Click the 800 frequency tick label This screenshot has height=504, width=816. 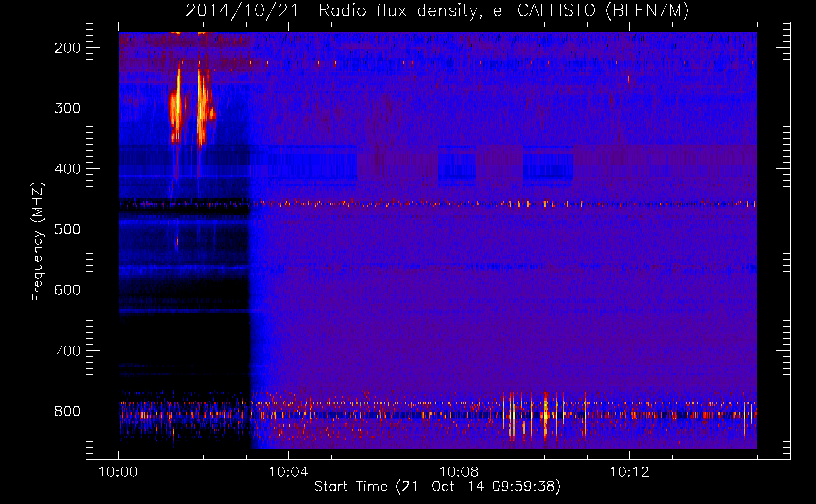click(68, 411)
